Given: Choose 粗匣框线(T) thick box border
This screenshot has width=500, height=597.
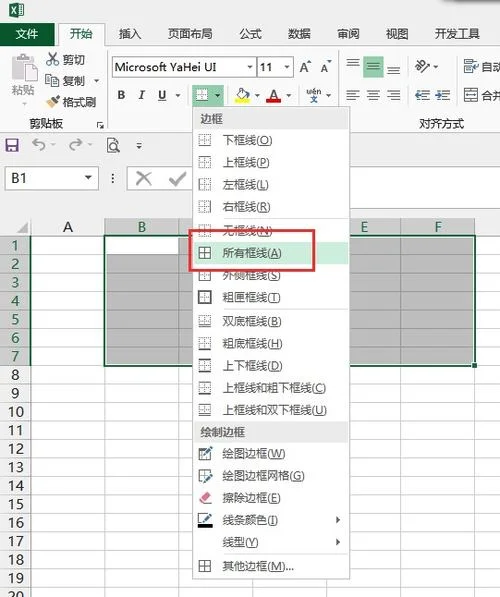Looking at the screenshot, I should (271, 297).
